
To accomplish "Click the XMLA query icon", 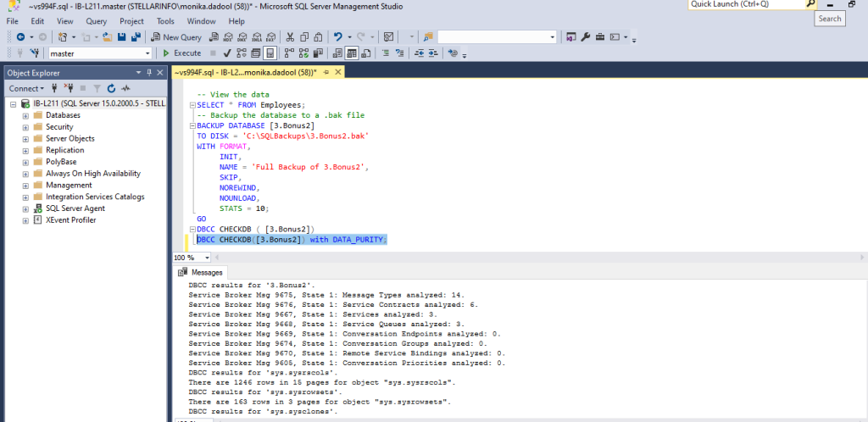I will coord(256,37).
